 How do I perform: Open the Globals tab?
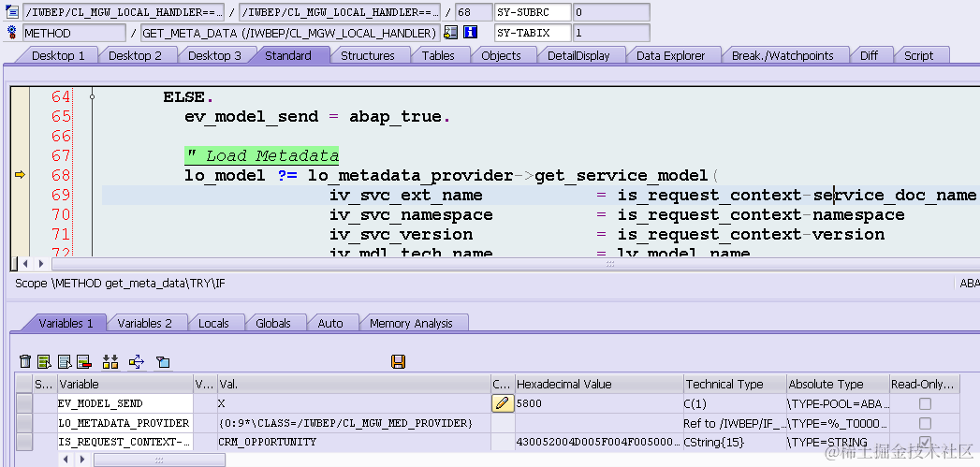pos(273,323)
